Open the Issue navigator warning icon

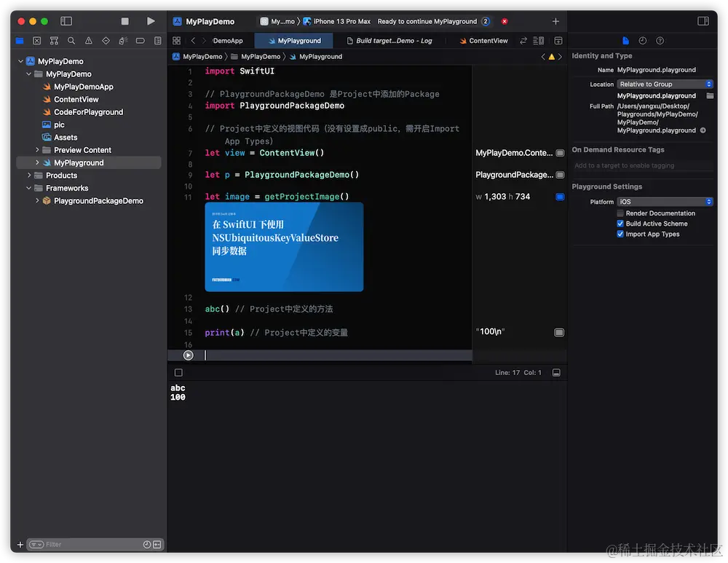(88, 41)
